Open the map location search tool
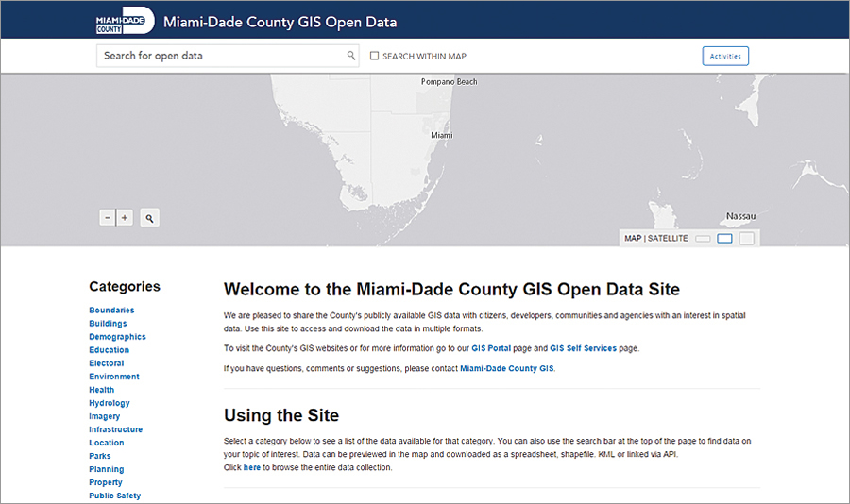The width and height of the screenshot is (850, 504). point(149,218)
